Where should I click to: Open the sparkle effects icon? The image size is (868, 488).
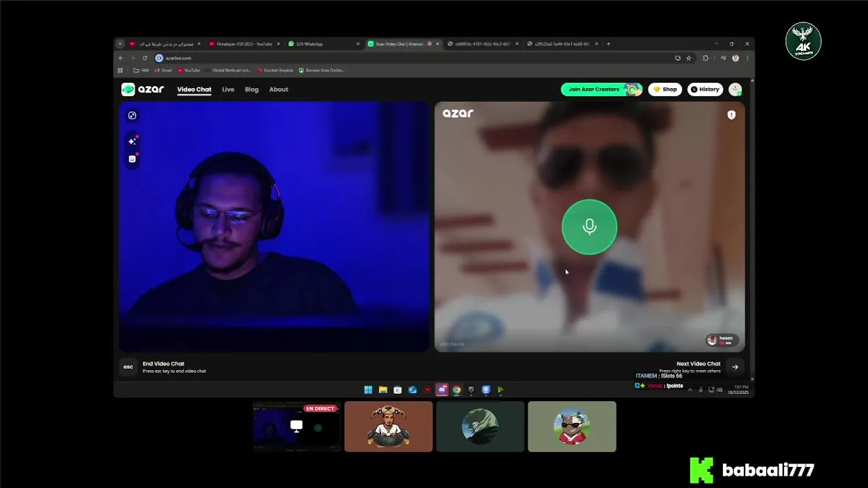tap(132, 141)
